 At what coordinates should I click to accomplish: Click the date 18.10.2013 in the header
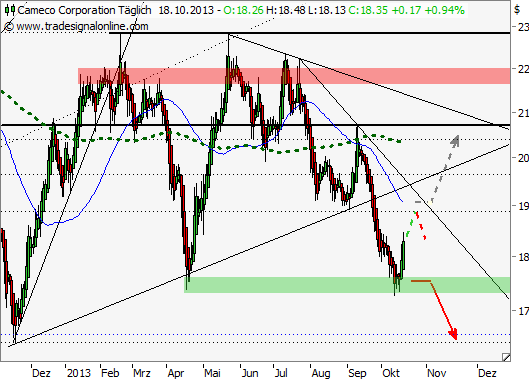pos(186,10)
